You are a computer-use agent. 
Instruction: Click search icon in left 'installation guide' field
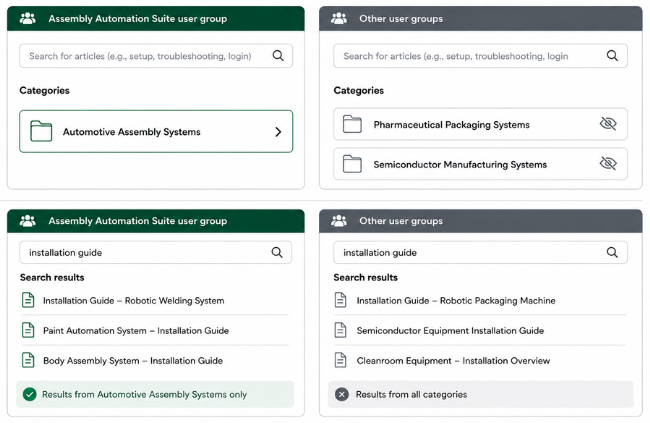coord(277,252)
